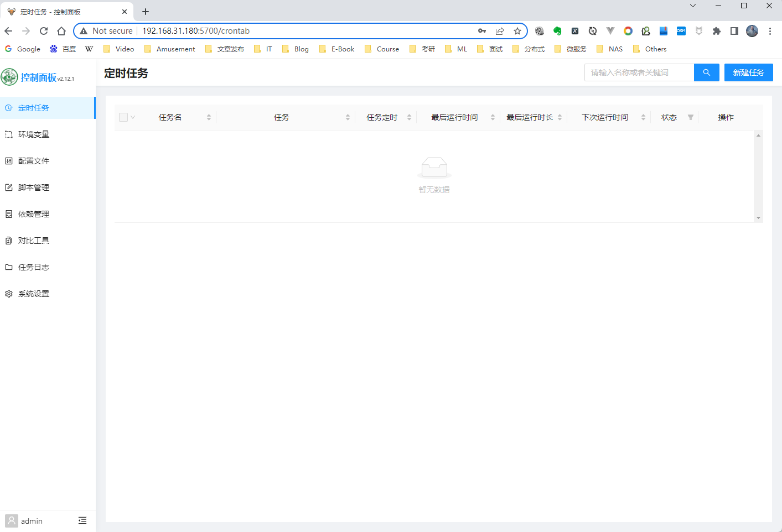Open the browser extensions puzzle icon
The width and height of the screenshot is (782, 532).
pos(716,31)
